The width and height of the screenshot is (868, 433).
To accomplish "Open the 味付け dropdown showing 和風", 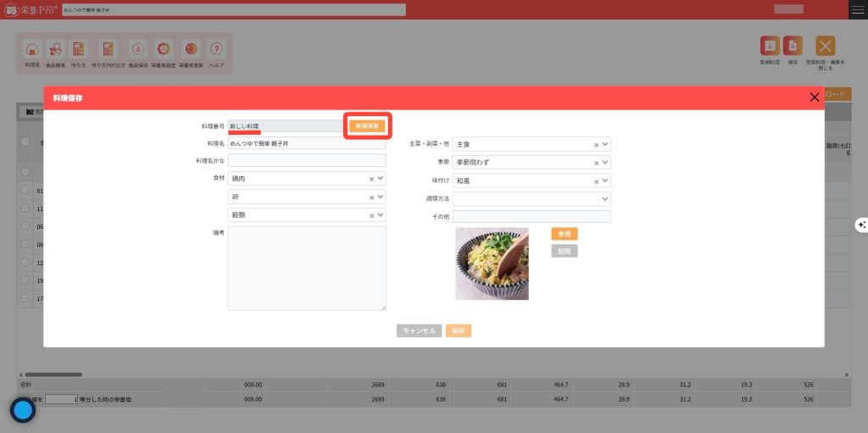I will coord(605,180).
